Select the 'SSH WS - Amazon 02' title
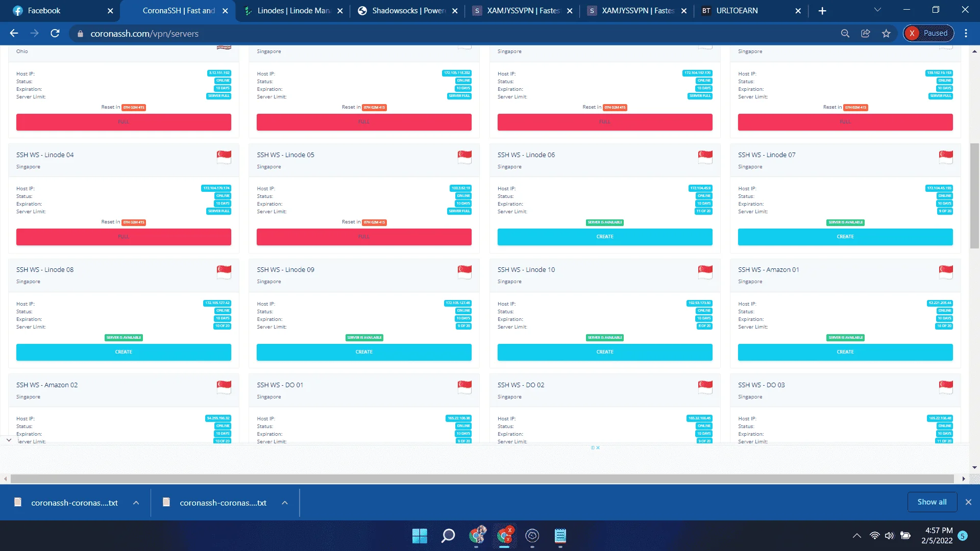Viewport: 980px width, 551px height. tap(47, 385)
